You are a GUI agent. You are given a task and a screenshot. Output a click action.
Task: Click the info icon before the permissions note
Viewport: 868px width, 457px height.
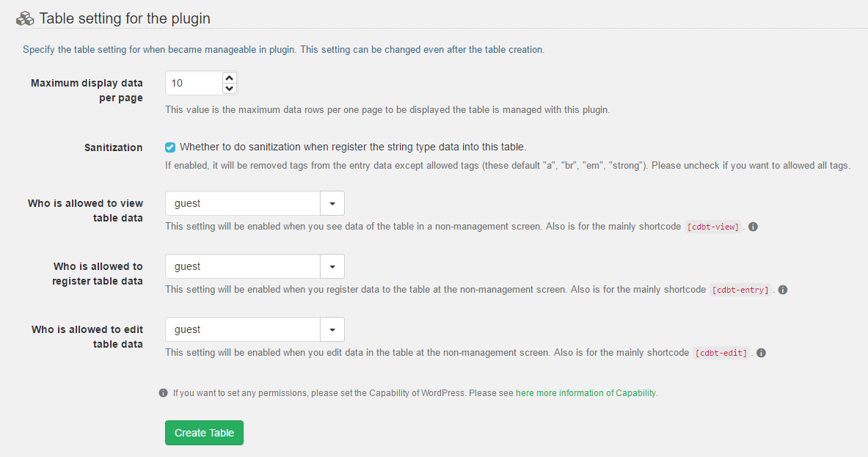(x=163, y=392)
